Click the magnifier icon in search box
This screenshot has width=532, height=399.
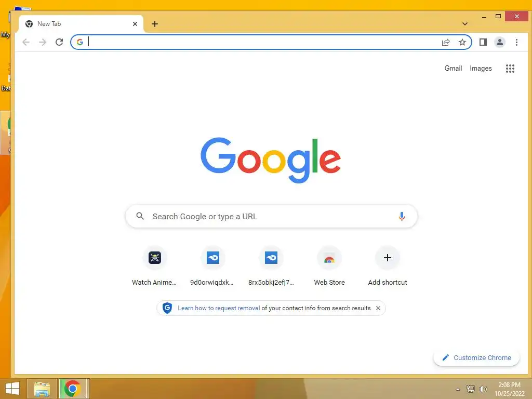point(140,216)
